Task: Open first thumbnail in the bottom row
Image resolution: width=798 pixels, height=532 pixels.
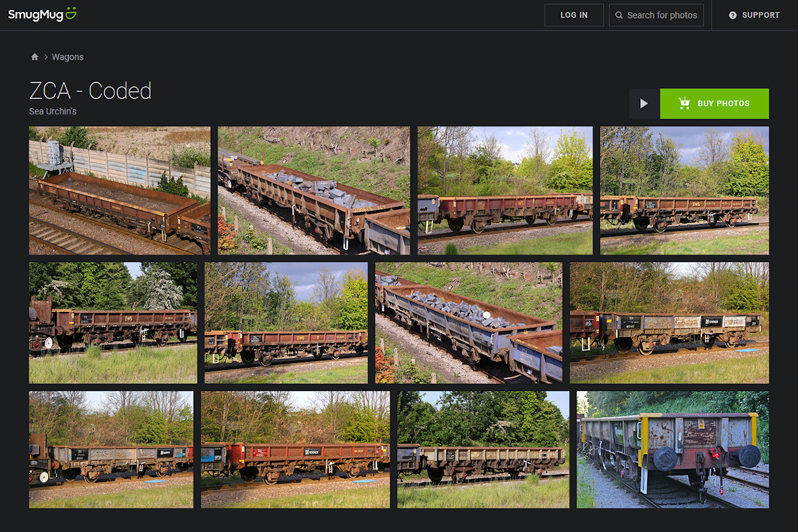Action: click(x=111, y=450)
